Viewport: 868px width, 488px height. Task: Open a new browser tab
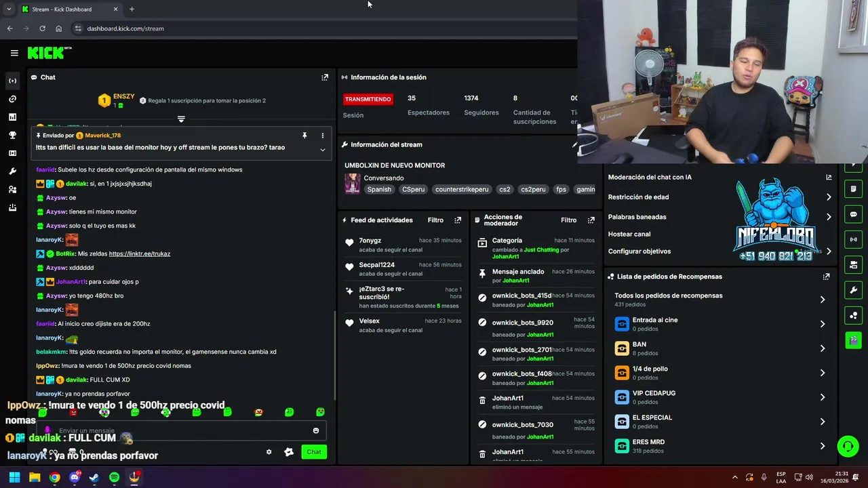point(132,9)
